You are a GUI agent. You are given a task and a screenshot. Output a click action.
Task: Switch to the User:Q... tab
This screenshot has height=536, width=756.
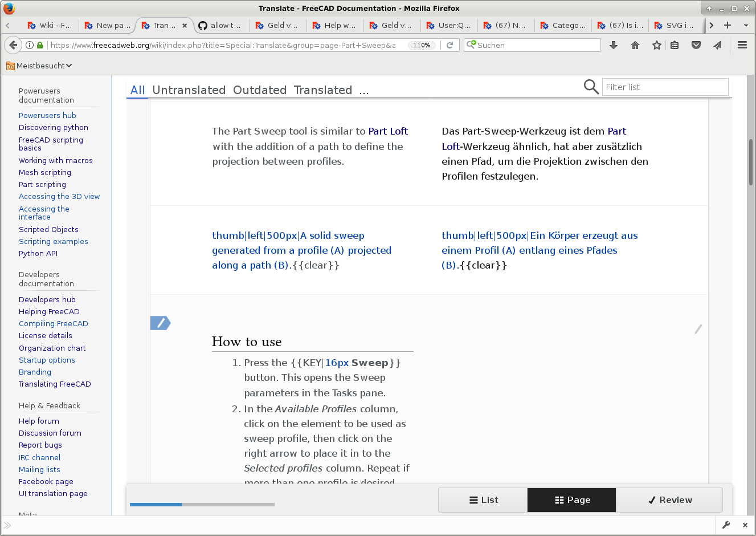(448, 25)
